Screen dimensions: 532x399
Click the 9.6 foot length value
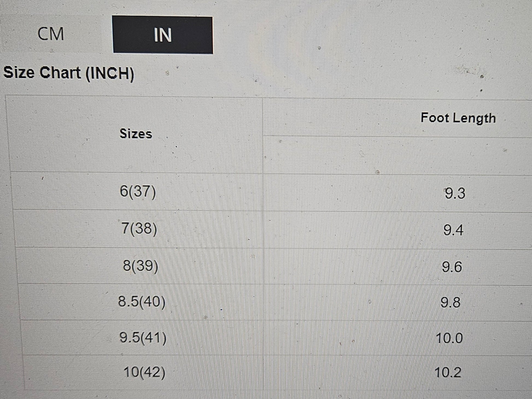point(452,267)
